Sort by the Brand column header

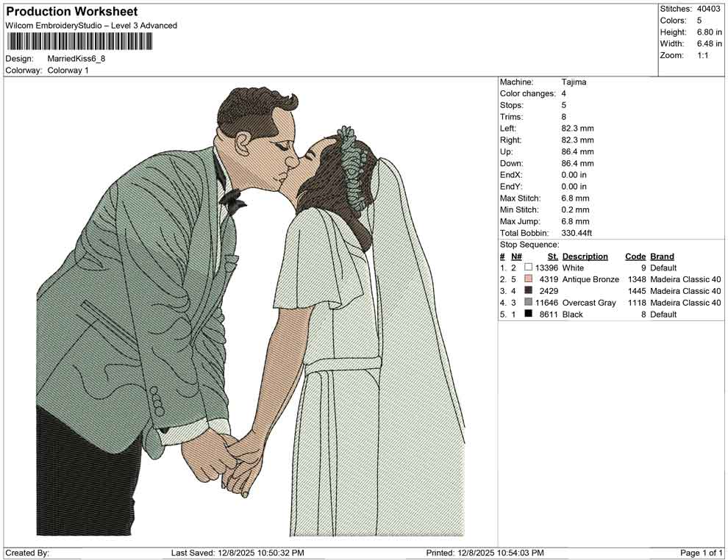(x=661, y=256)
